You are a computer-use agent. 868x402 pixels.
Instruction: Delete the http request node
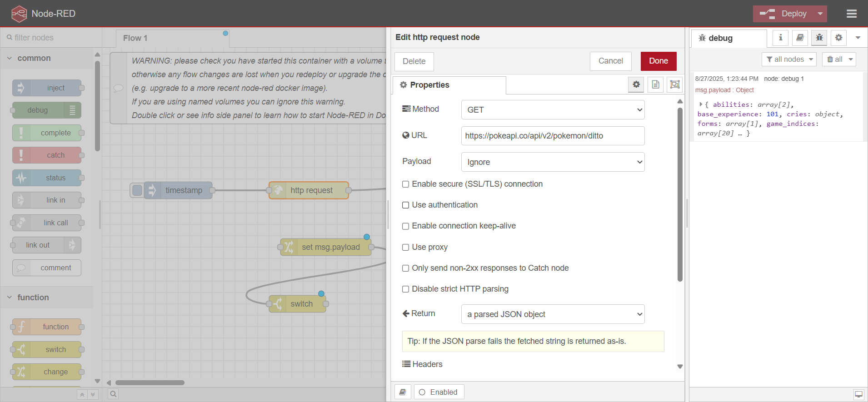click(x=414, y=61)
